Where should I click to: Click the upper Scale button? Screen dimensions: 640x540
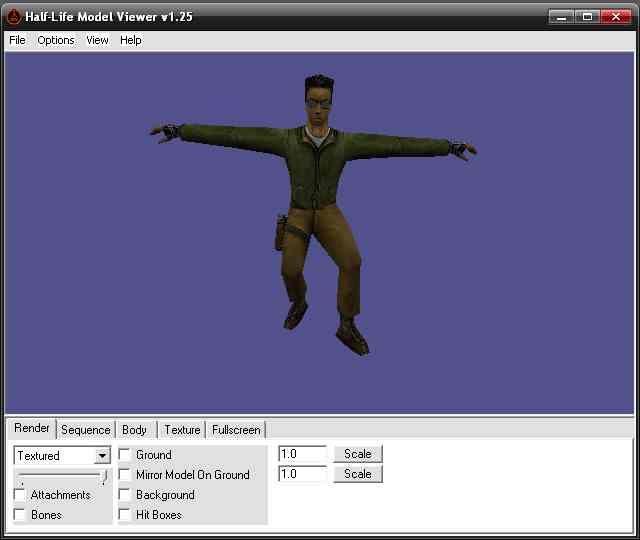point(358,454)
